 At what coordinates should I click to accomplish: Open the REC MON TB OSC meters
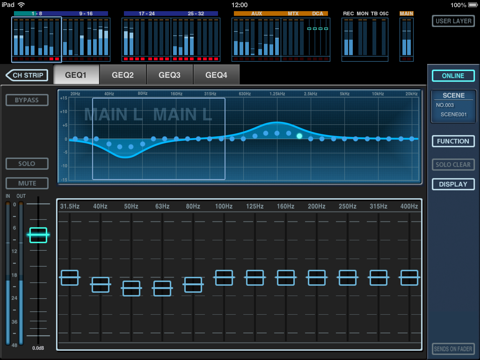pyautogui.click(x=365, y=39)
